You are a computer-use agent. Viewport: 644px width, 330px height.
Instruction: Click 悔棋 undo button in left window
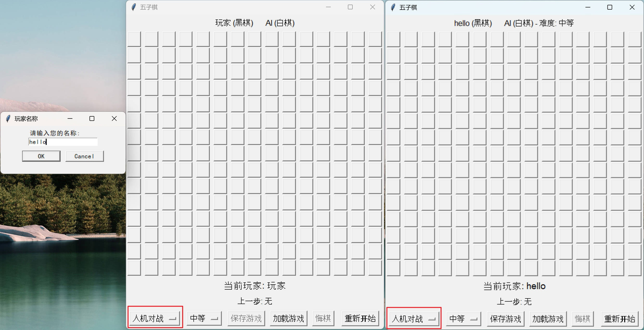(x=323, y=318)
